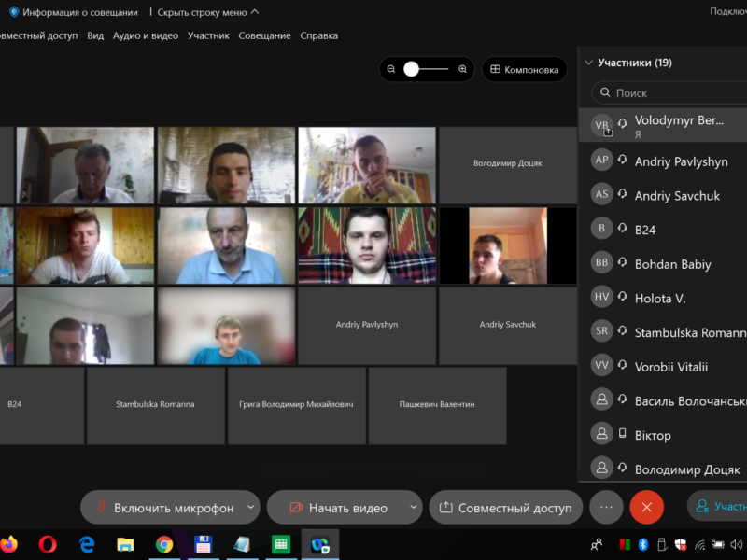This screenshot has width=747, height=560.
Task: Open the Справка menu
Action: coord(318,35)
